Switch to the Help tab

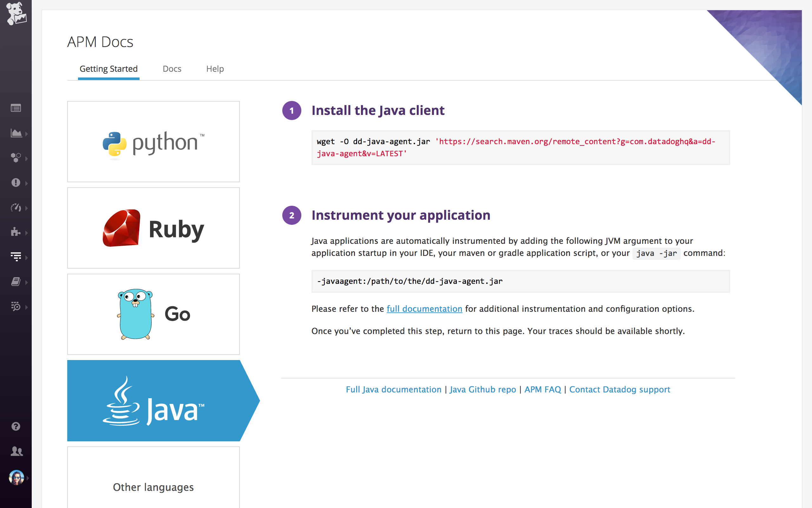[215, 69]
